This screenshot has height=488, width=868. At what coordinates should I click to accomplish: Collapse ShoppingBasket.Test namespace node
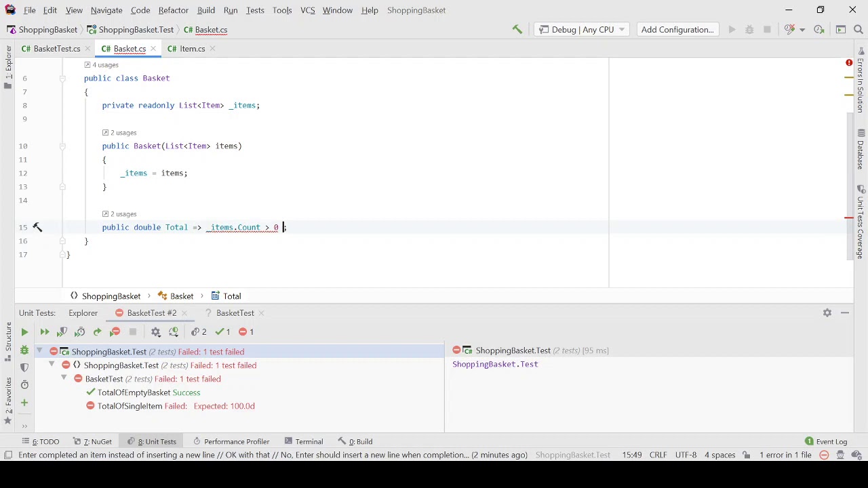[x=52, y=365]
